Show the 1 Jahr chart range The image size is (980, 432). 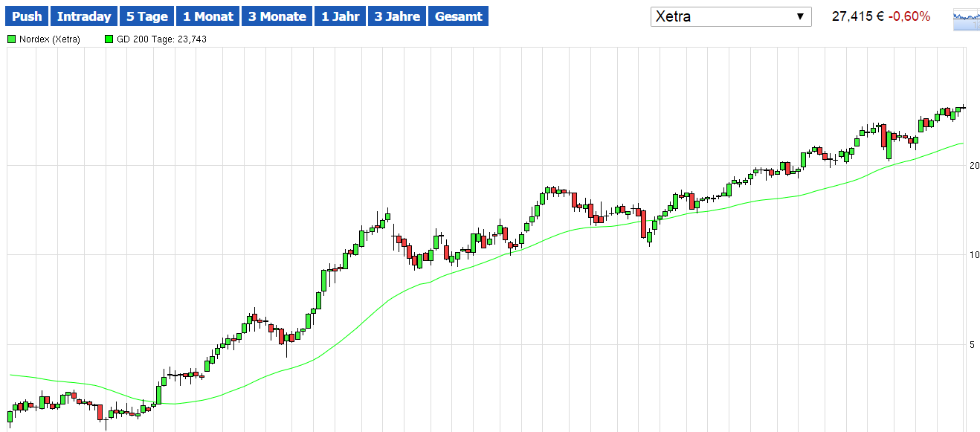340,16
